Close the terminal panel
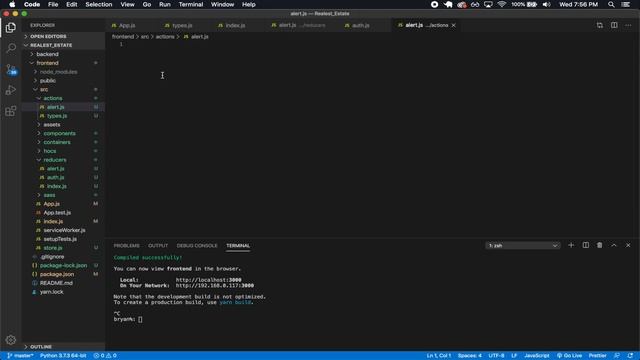This screenshot has width=640, height=360. [x=628, y=245]
